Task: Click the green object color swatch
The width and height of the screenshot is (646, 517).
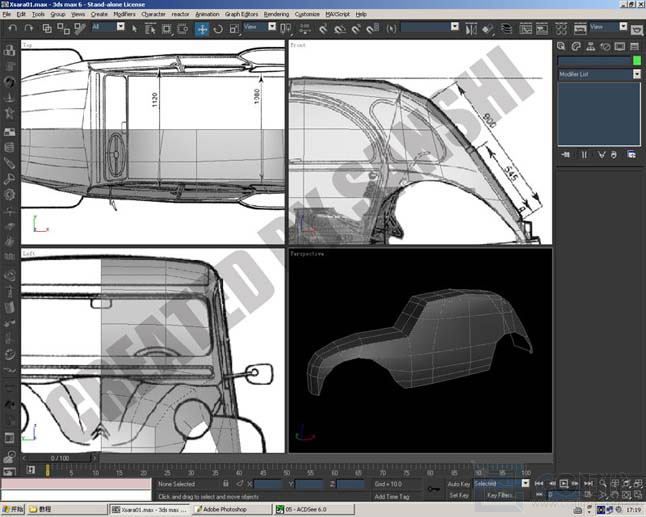Action: tap(637, 61)
